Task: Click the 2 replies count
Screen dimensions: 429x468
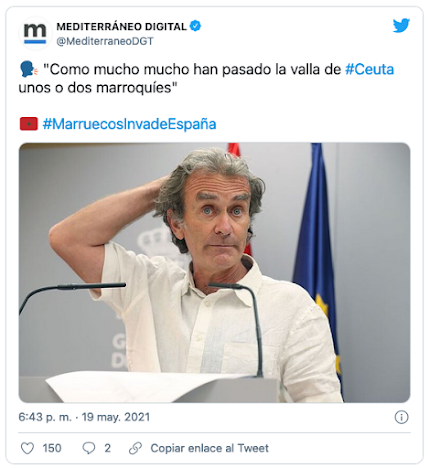Action: point(107,448)
